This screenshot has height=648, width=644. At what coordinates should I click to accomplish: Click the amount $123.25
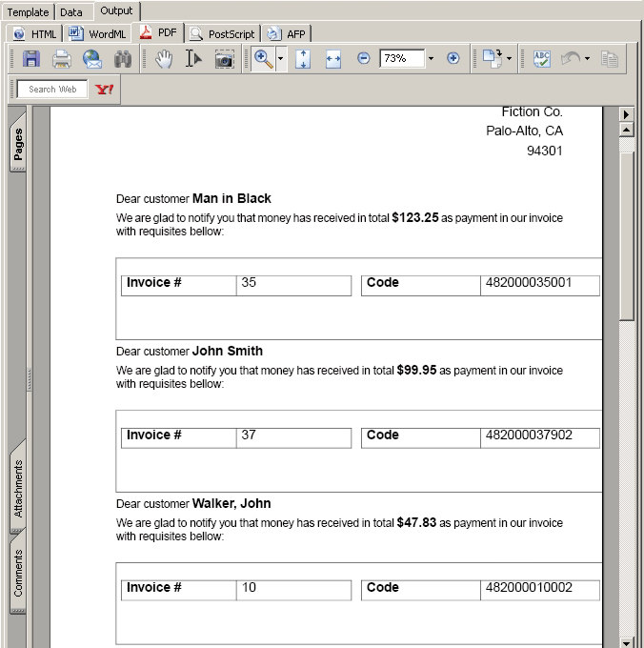414,218
